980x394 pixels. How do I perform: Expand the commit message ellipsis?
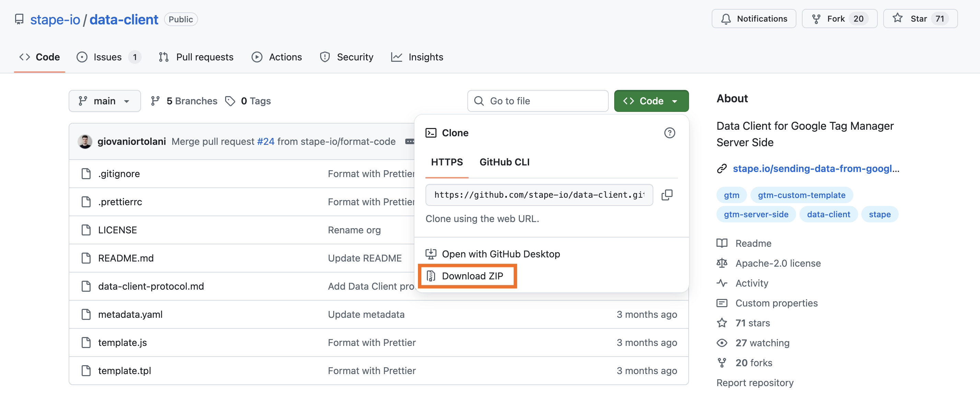coord(409,141)
